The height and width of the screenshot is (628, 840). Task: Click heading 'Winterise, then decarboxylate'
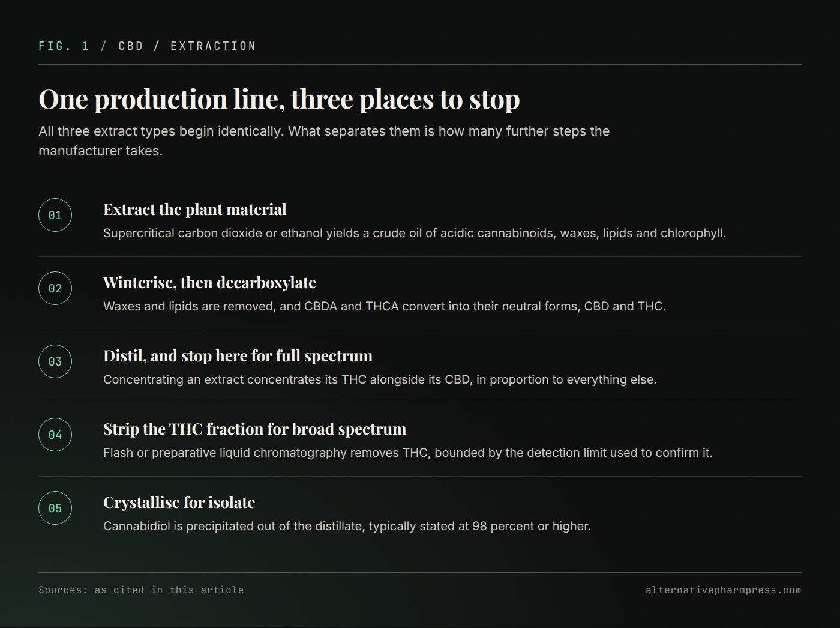click(209, 283)
